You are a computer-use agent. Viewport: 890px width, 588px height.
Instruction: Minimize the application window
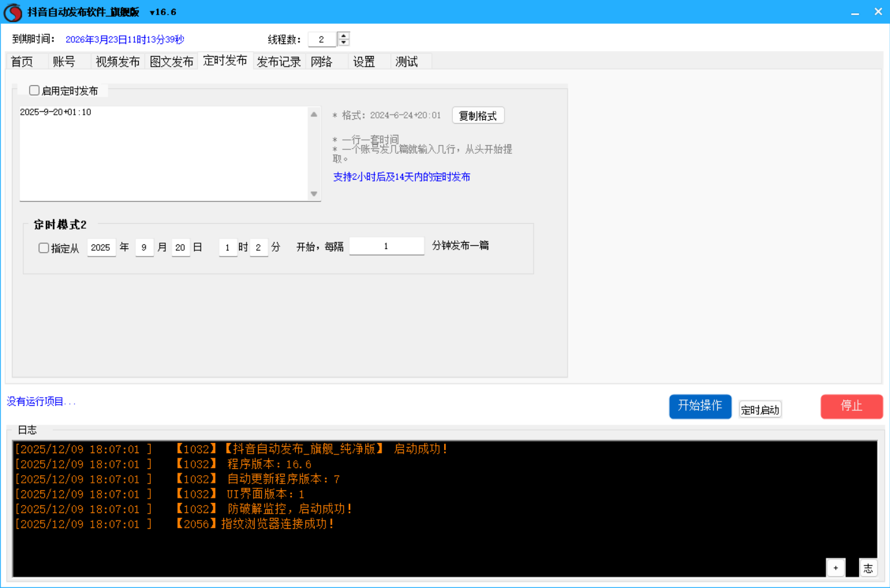click(x=855, y=13)
